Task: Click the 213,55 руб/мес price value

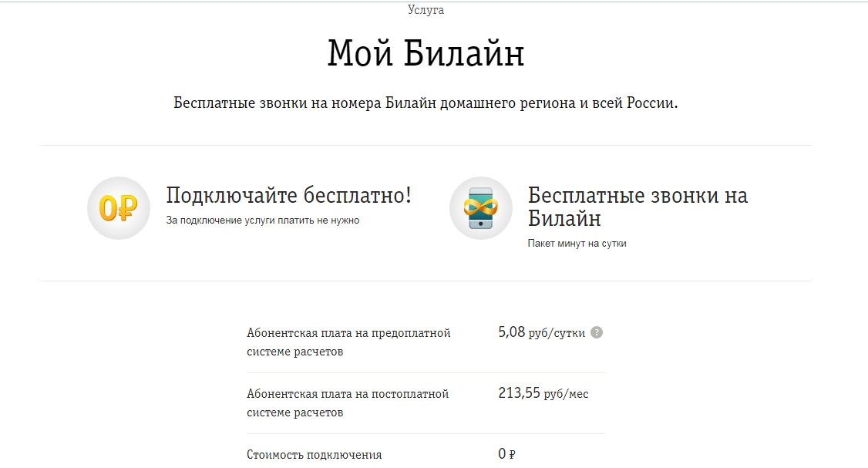Action: click(543, 394)
